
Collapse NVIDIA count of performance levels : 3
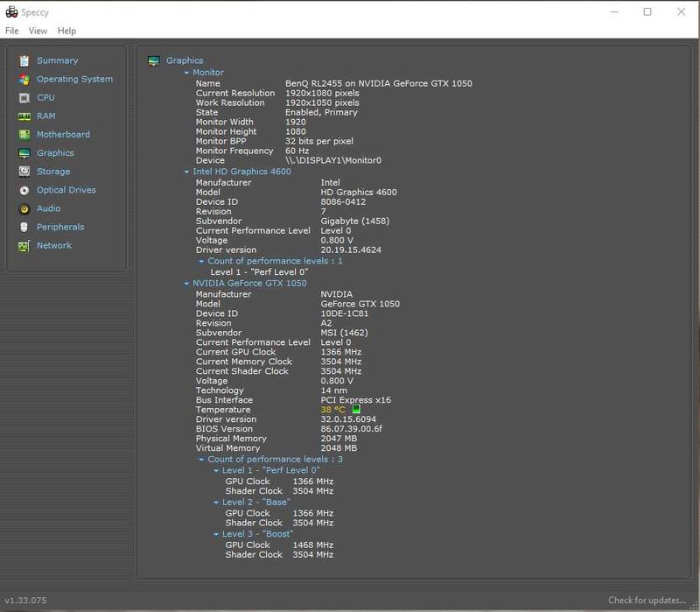(201, 460)
